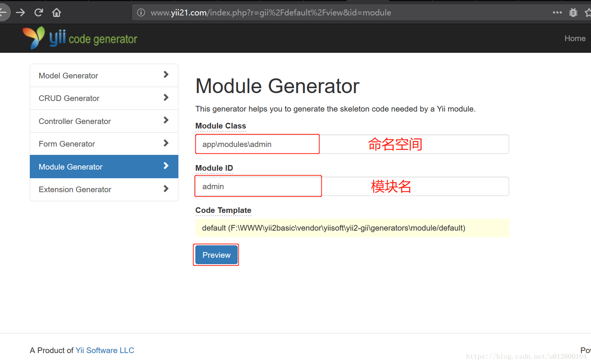Viewport: 591px width, 364px height.
Task: Click the Module Generator page heading
Action: (x=277, y=86)
